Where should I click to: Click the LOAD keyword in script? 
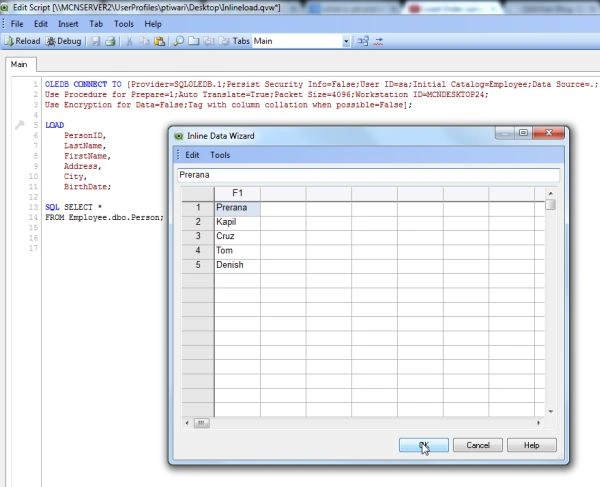click(55, 125)
